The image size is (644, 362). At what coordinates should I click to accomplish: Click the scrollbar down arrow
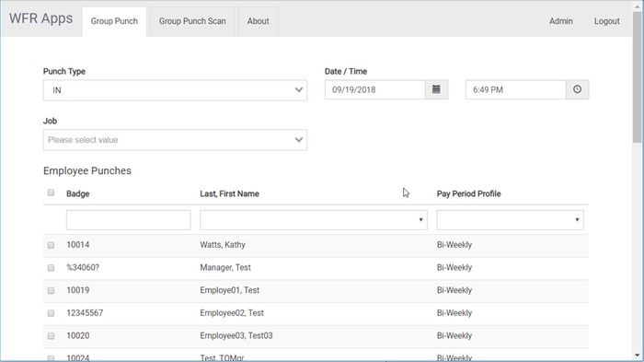click(x=637, y=356)
